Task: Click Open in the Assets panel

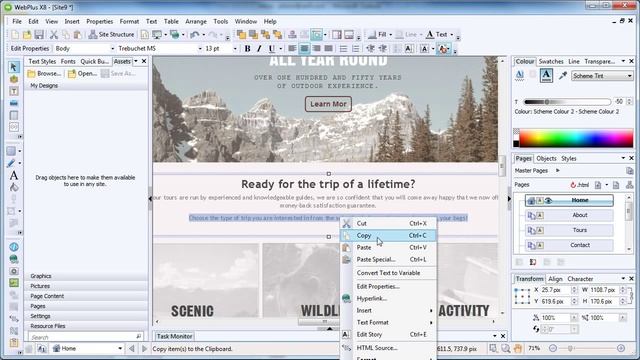Action: (x=82, y=74)
